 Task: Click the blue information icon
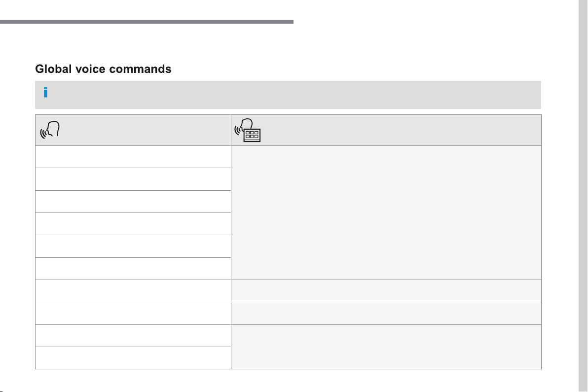tap(45, 92)
